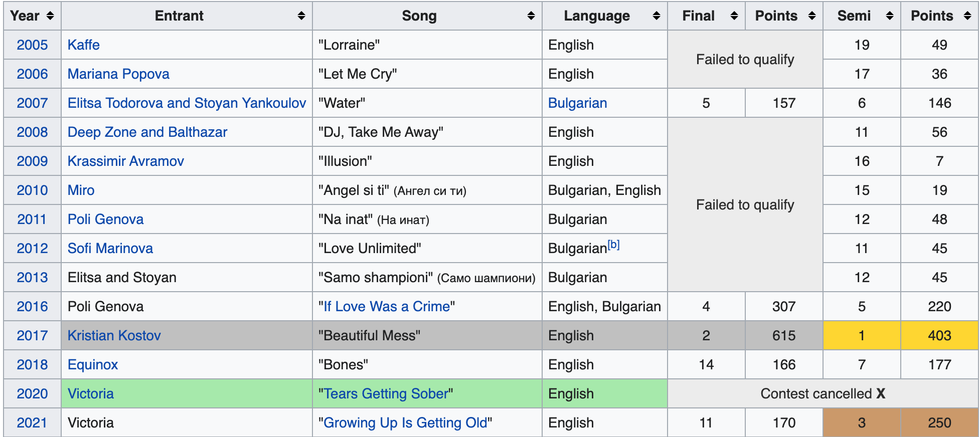This screenshot has height=437, width=980.
Task: Follow the Mariana Popova link
Action: coord(118,74)
